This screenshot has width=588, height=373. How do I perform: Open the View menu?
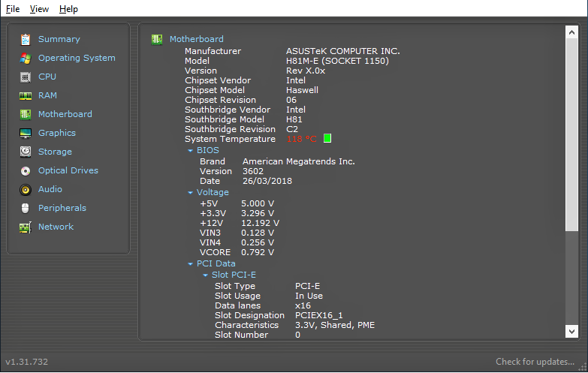(x=39, y=8)
